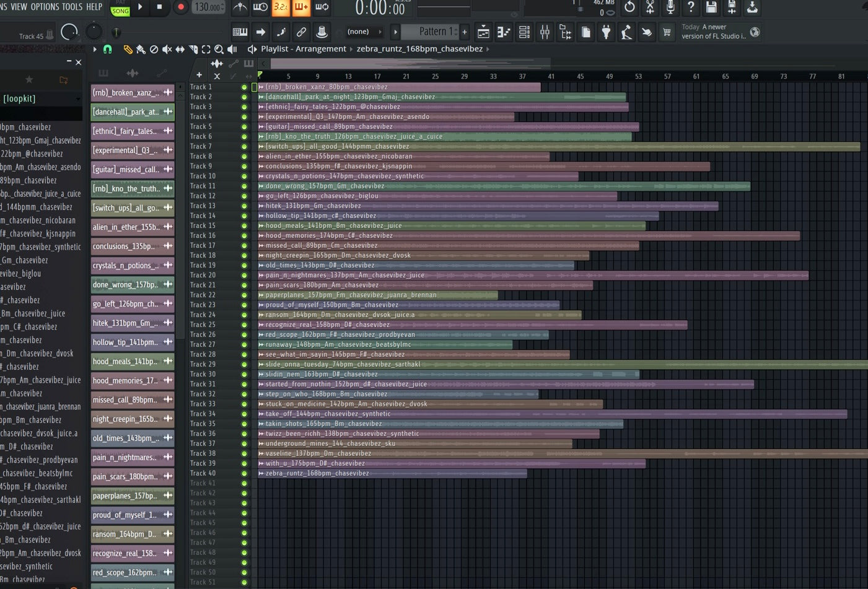Open the HELP menu
The width and height of the screenshot is (868, 589).
pyautogui.click(x=94, y=7)
